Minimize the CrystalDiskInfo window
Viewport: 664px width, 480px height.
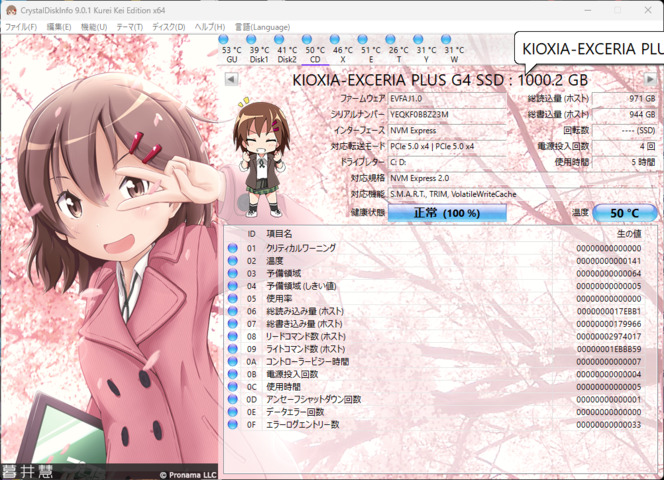[x=588, y=10]
